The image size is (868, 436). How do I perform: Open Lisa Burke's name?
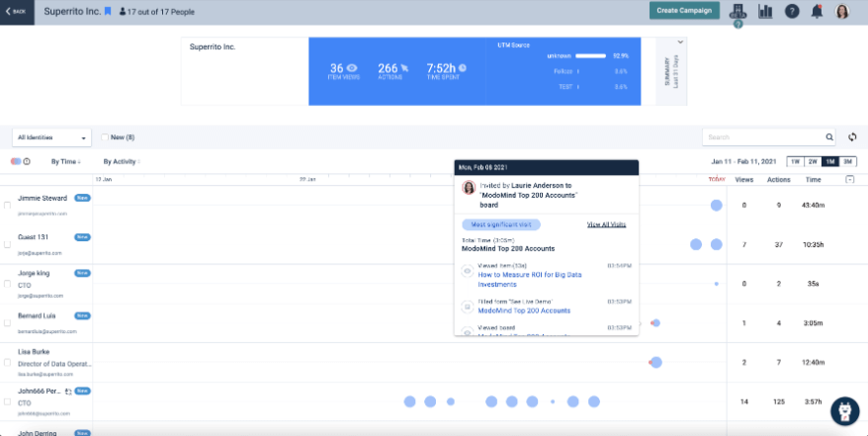tap(34, 351)
